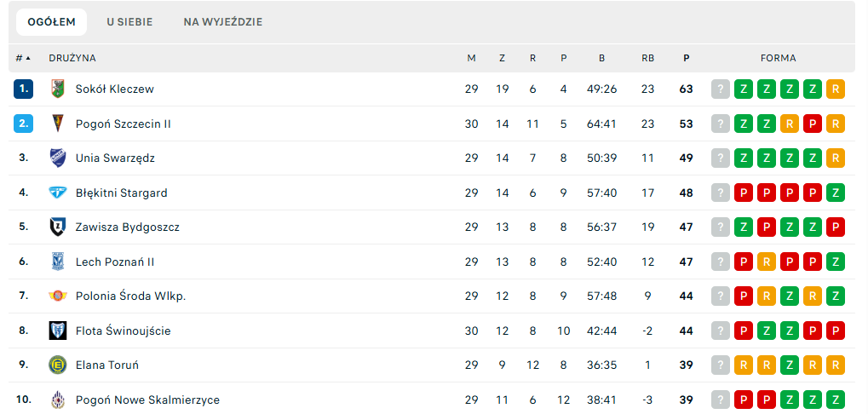Switch to the NA WYJEŹDZIE tab
Image resolution: width=868 pixels, height=414 pixels.
click(223, 22)
